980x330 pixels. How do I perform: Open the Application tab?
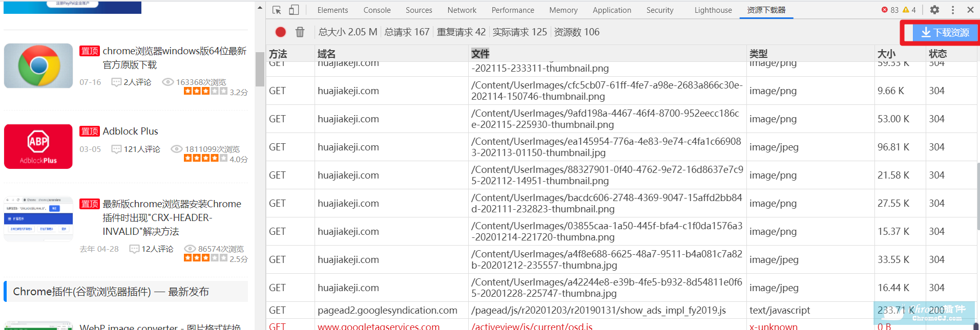pyautogui.click(x=612, y=10)
